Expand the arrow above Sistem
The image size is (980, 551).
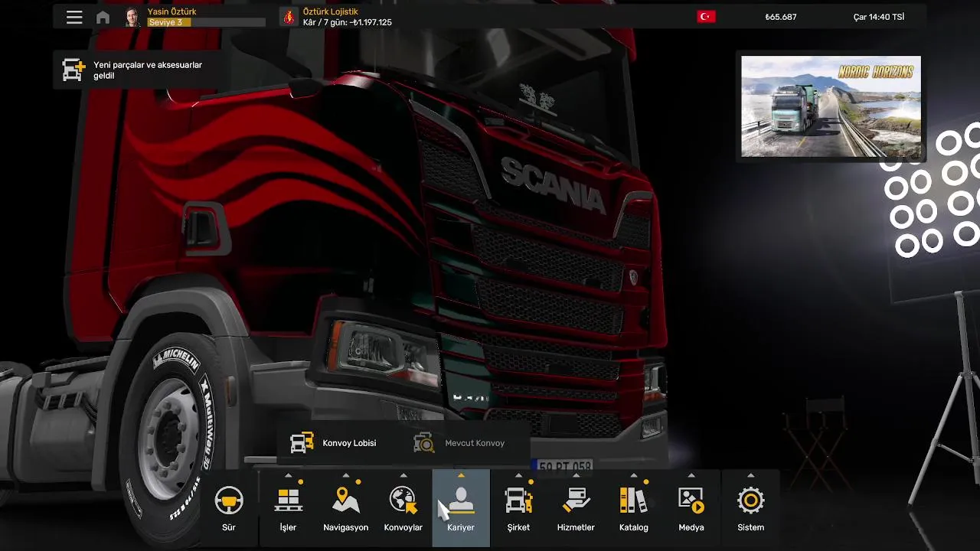point(750,475)
